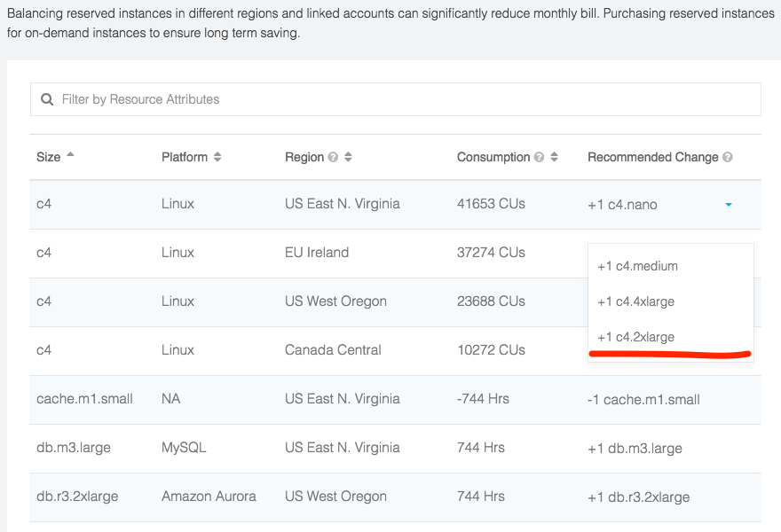Image resolution: width=781 pixels, height=532 pixels.
Task: Click the search magnifier icon
Action: click(47, 99)
